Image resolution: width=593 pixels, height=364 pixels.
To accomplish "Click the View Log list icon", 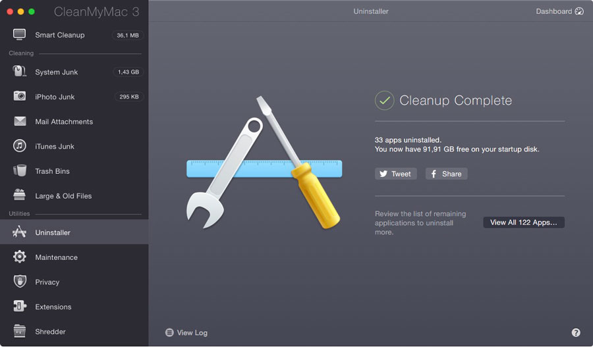I will click(169, 332).
